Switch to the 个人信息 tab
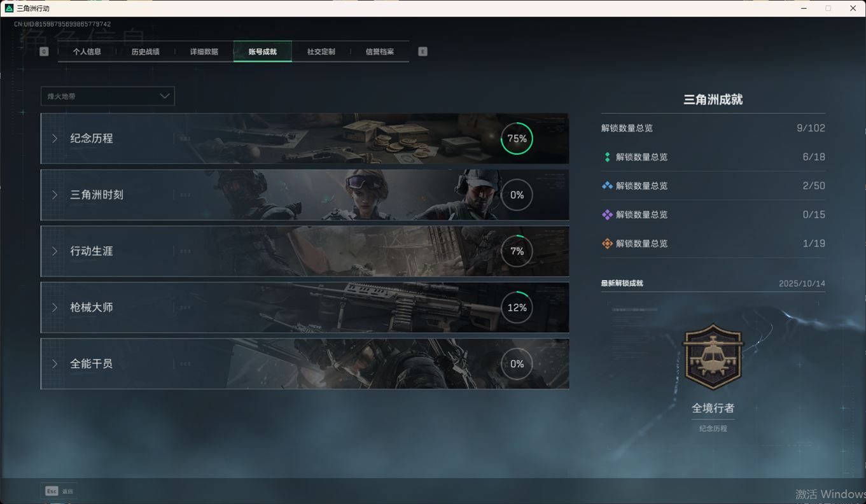The width and height of the screenshot is (866, 504). click(87, 52)
